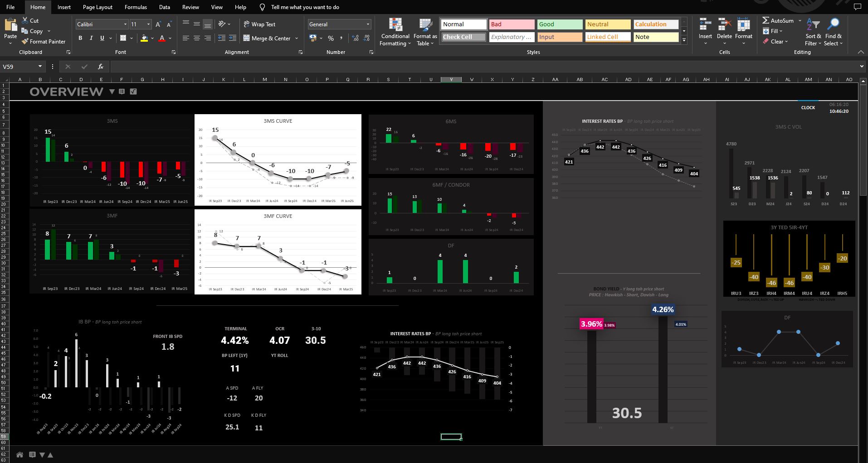Open Format as Table gallery

425,32
